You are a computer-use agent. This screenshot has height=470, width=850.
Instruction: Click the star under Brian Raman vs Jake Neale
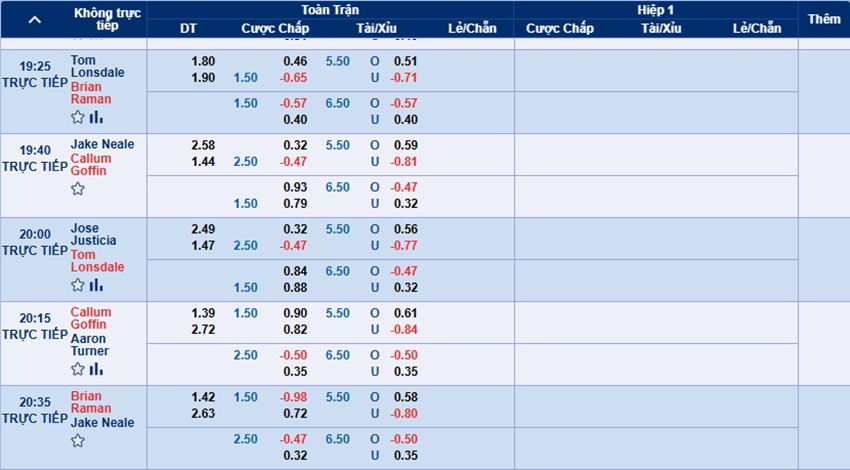point(78,441)
